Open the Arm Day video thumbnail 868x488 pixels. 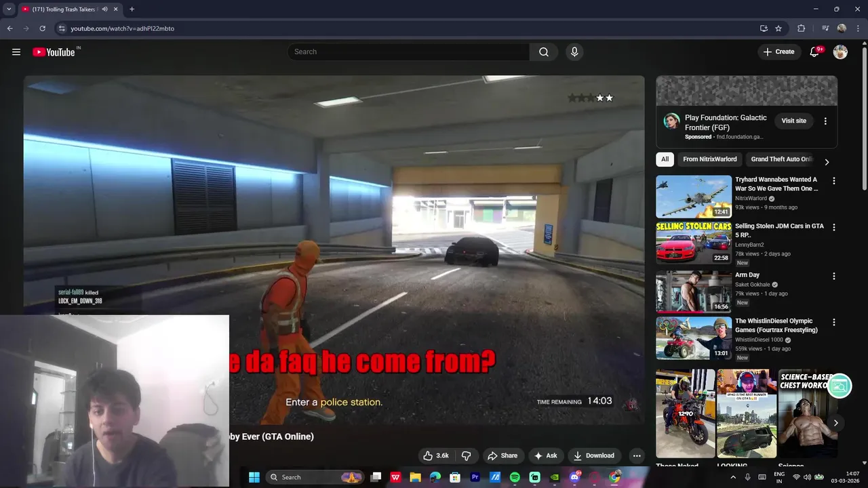pyautogui.click(x=694, y=291)
